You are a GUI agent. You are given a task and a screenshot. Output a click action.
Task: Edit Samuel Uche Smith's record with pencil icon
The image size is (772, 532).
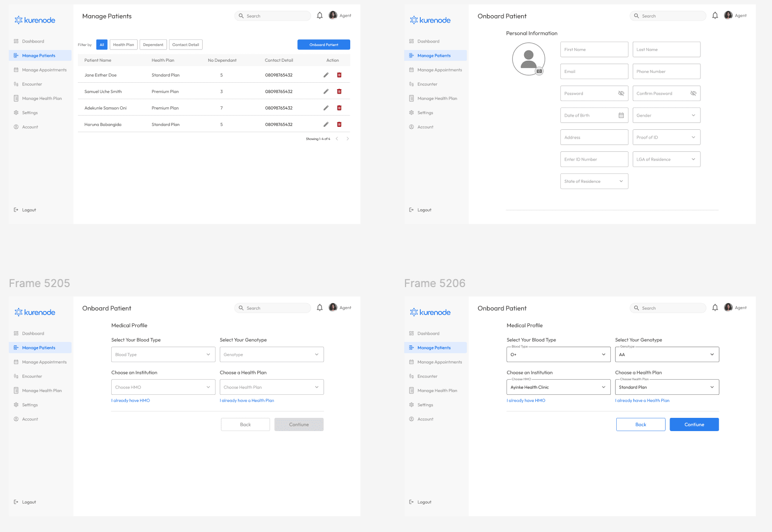(326, 92)
